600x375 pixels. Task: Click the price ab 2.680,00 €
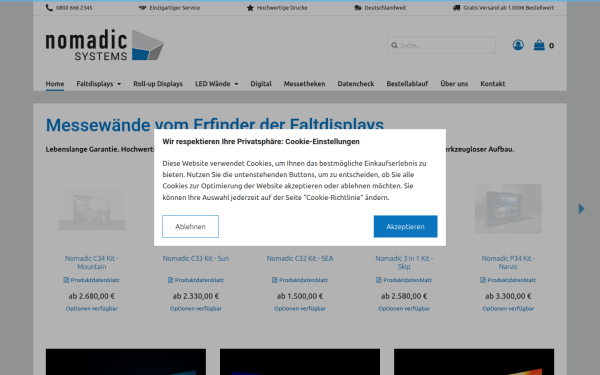point(91,296)
